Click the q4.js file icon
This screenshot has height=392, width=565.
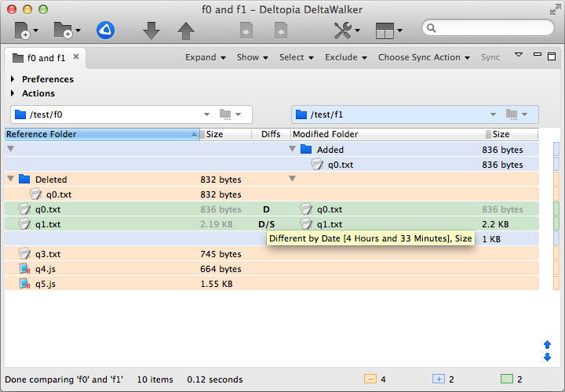[x=24, y=269]
